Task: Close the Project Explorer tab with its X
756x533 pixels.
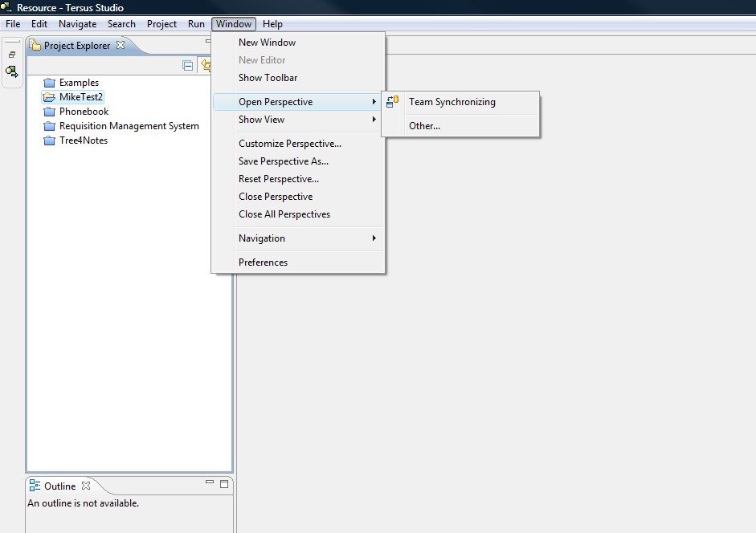Action: pyautogui.click(x=121, y=45)
